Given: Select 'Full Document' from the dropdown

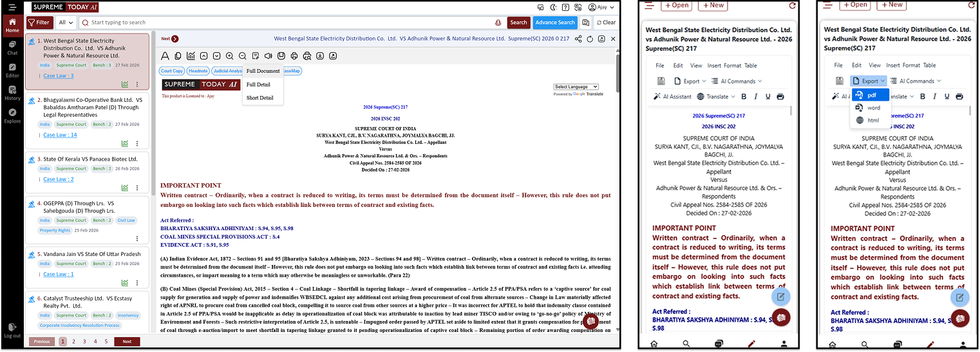Looking at the screenshot, I should pos(263,71).
